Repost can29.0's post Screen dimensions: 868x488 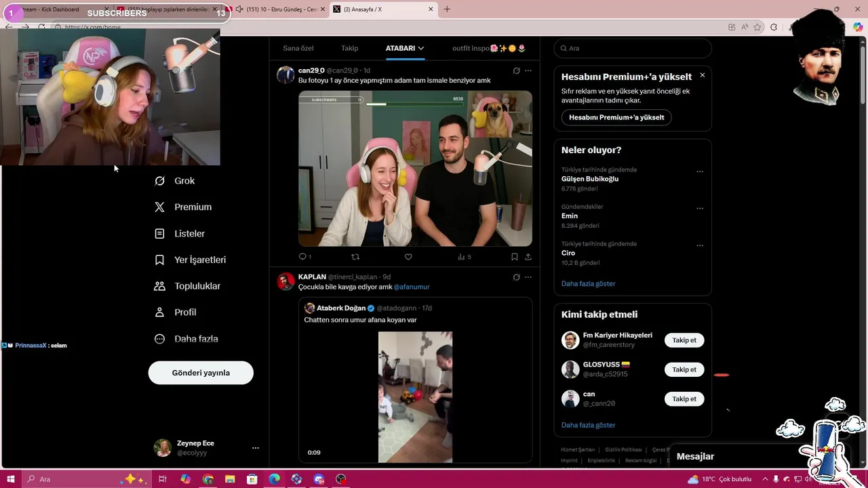(x=355, y=257)
